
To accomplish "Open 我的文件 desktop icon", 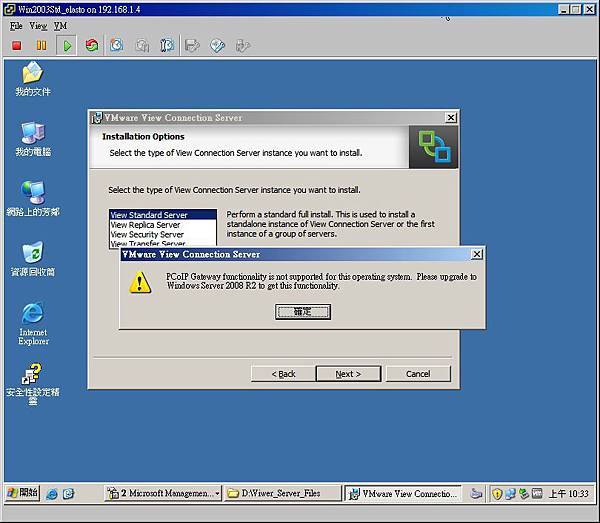I will pos(33,79).
